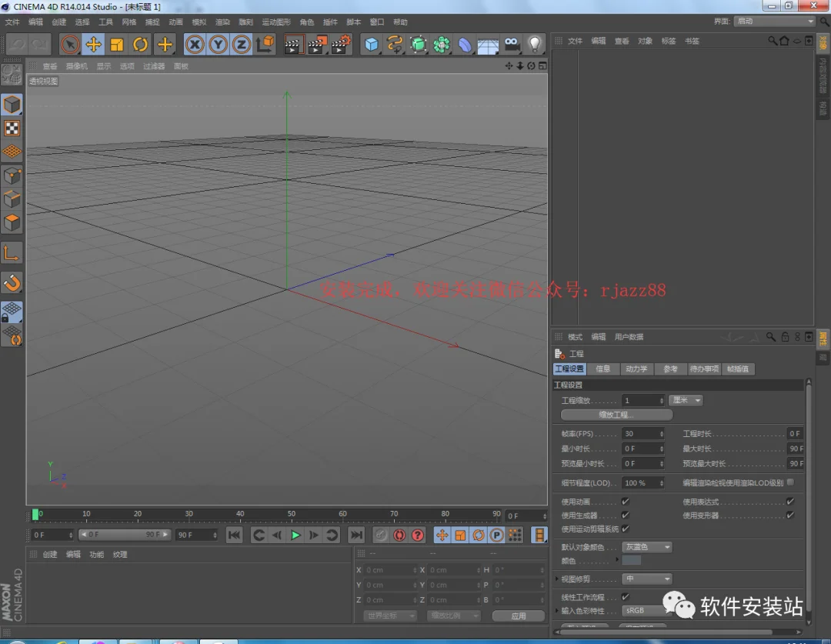Toggle the 使用变形器 checkbox

tap(790, 516)
